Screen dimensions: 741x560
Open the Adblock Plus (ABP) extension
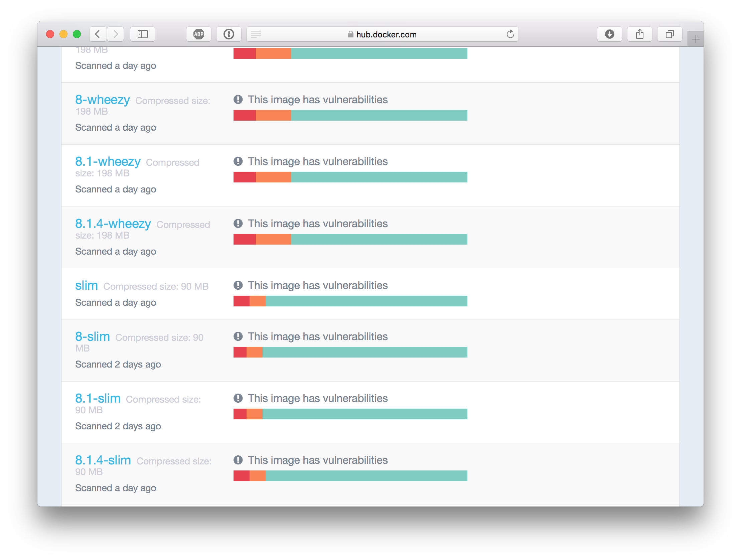click(x=199, y=34)
